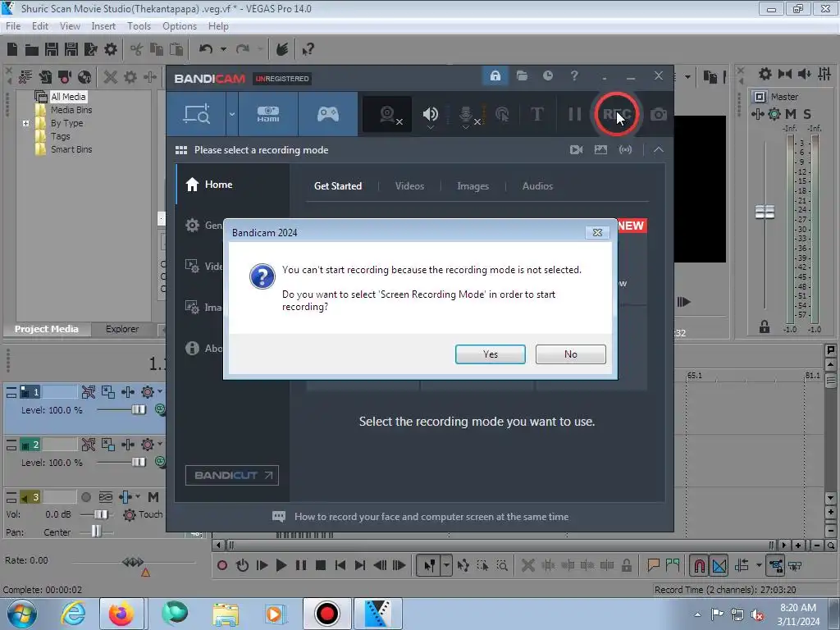
Task: Switch to the Project Media tab
Action: pyautogui.click(x=46, y=329)
